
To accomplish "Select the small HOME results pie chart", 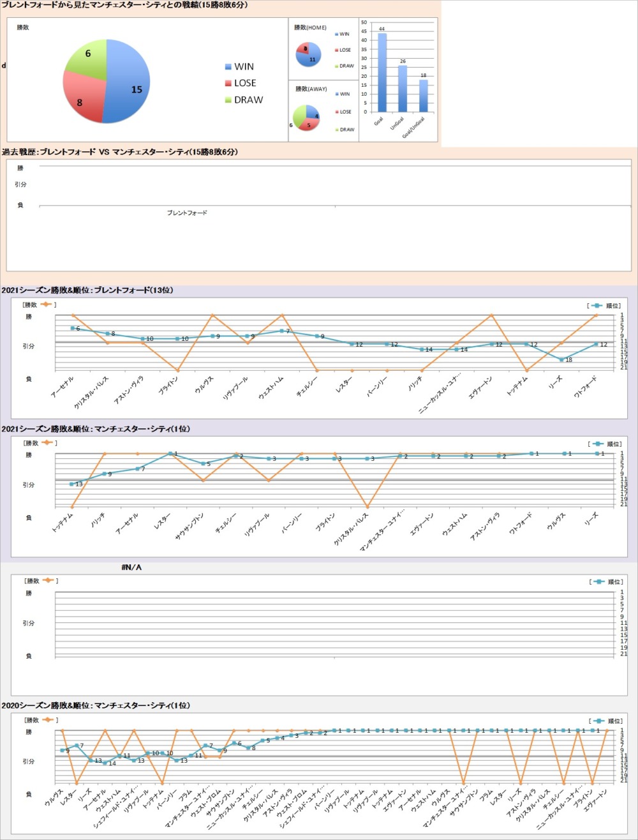I will (308, 54).
